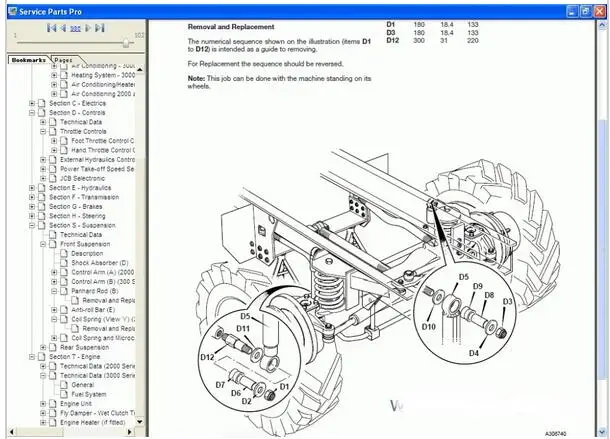610x439 pixels.
Task: Go to next page arrow
Action: click(x=88, y=28)
